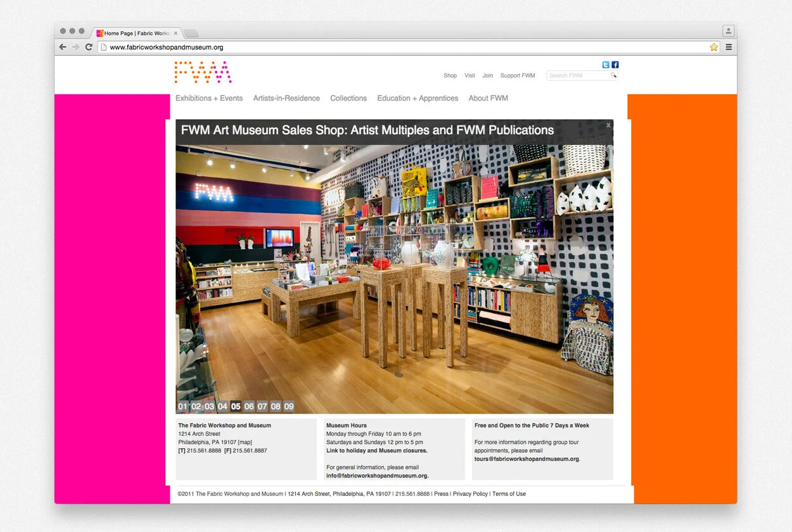Open FWM's Facebook page icon
The height and width of the screenshot is (532, 792).
pyautogui.click(x=615, y=65)
